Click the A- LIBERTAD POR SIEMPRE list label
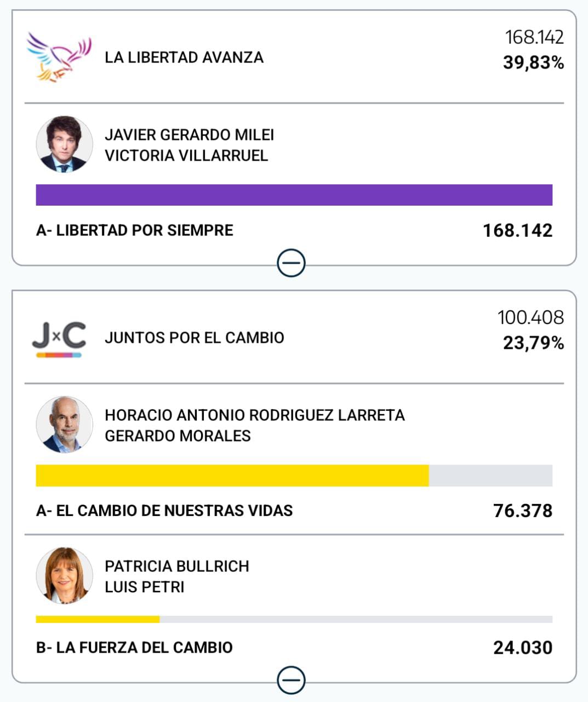 (x=134, y=230)
